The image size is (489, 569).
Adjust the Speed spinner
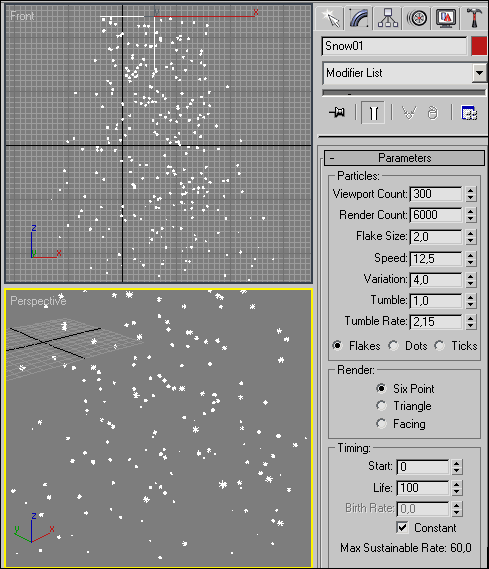(470, 258)
